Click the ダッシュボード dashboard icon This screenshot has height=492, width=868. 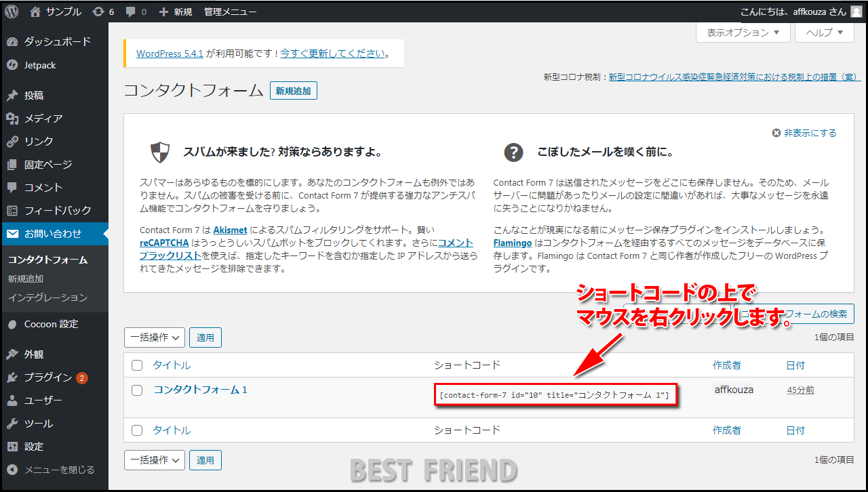click(12, 42)
